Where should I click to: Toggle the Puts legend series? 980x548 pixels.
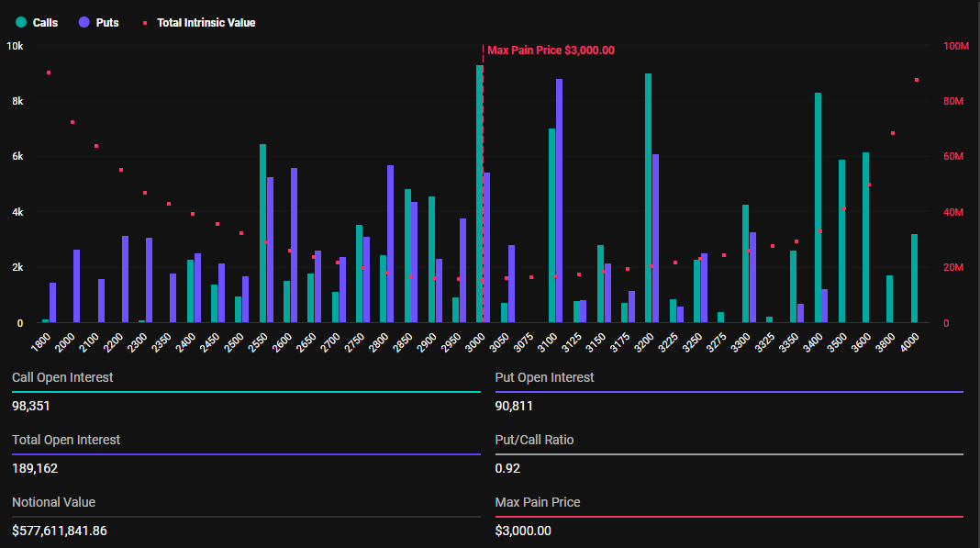[x=99, y=23]
